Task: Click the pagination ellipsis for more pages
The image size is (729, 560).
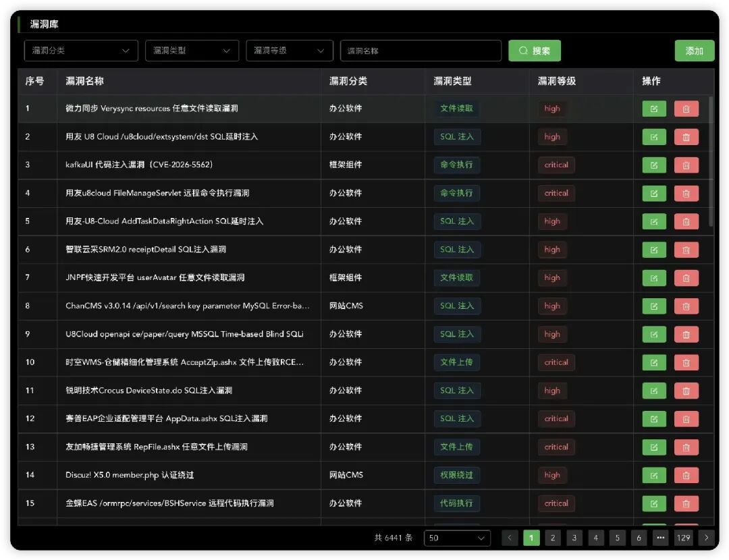Action: click(660, 538)
